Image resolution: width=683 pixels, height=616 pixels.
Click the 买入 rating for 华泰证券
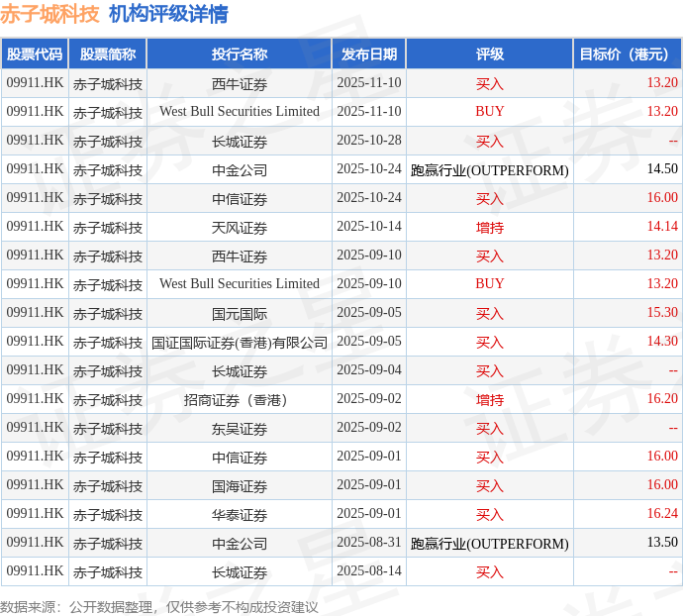490,515
